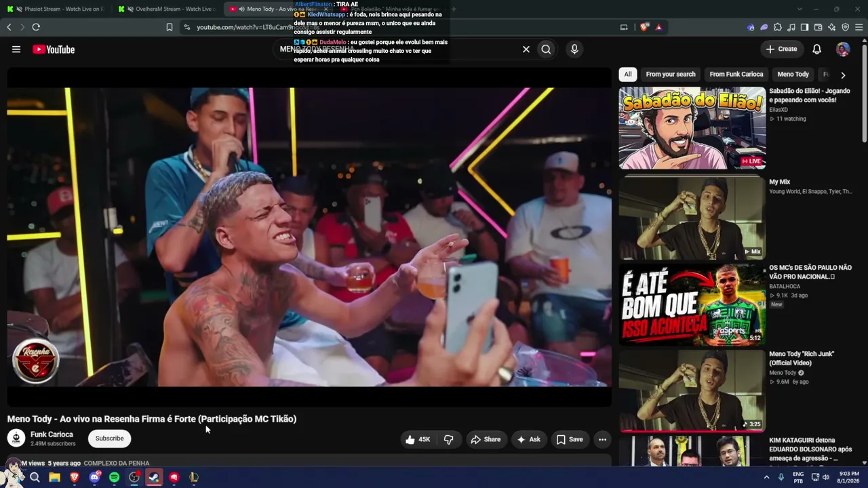Click the browser address bar URL
The width and height of the screenshot is (868, 488).
[258, 27]
